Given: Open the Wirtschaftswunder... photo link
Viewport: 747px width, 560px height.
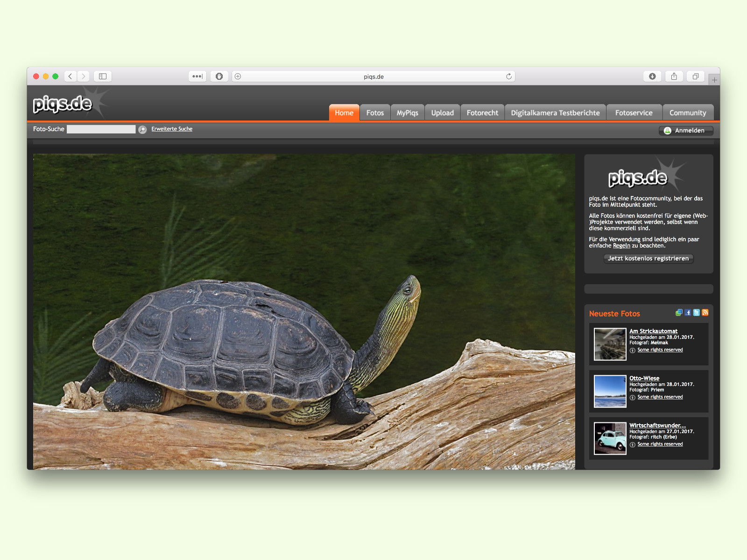Looking at the screenshot, I should pyautogui.click(x=657, y=425).
